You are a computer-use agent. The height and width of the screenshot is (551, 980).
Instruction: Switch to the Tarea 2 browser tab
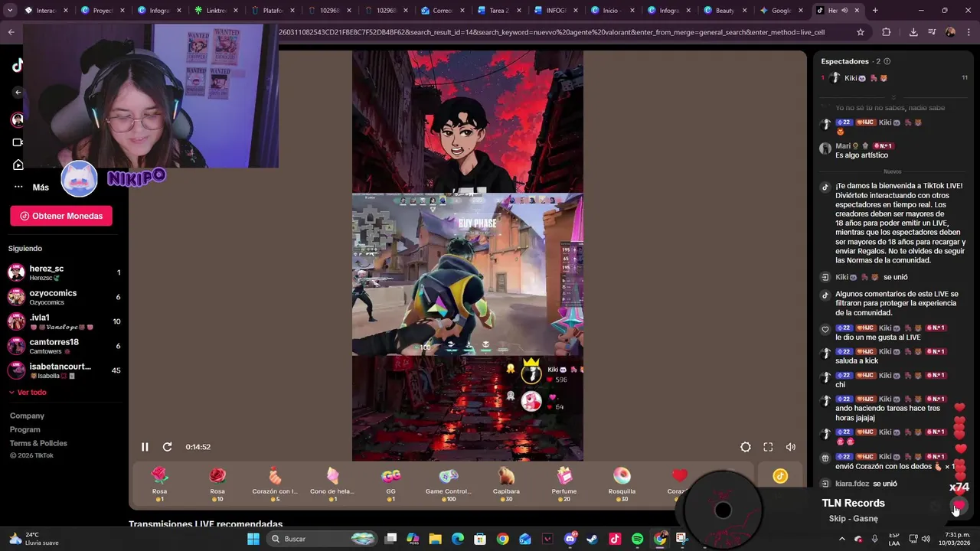coord(499,11)
